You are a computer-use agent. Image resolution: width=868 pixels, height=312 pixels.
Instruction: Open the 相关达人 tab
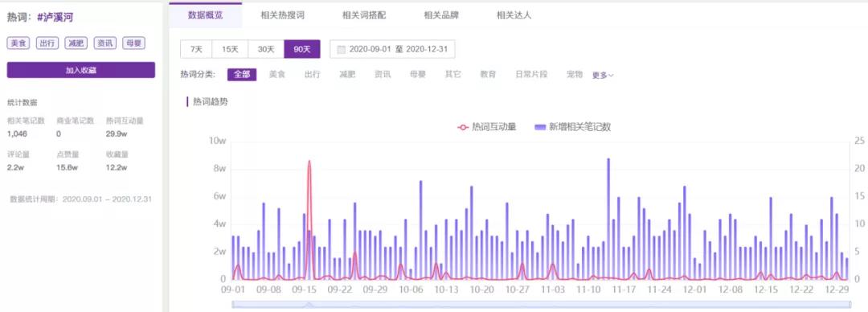click(x=514, y=15)
